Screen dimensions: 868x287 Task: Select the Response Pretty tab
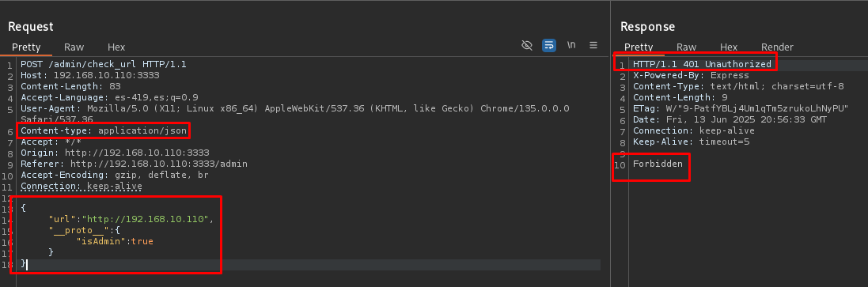point(639,47)
